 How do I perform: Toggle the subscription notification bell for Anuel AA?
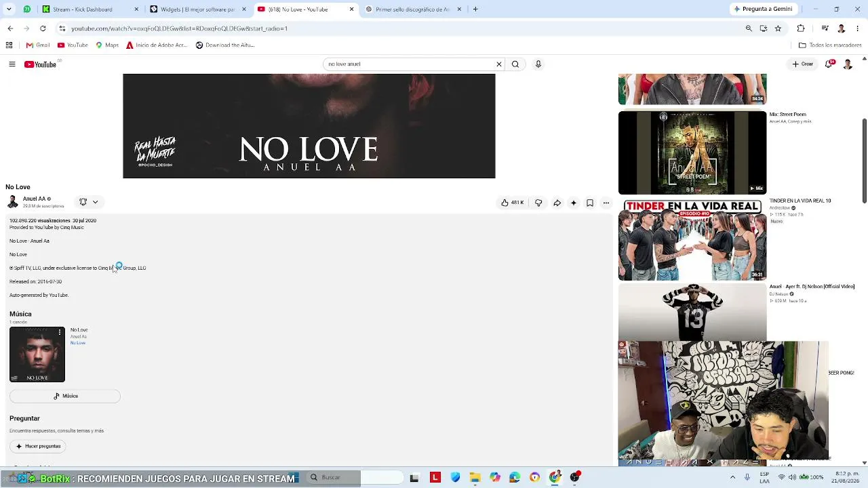[83, 202]
